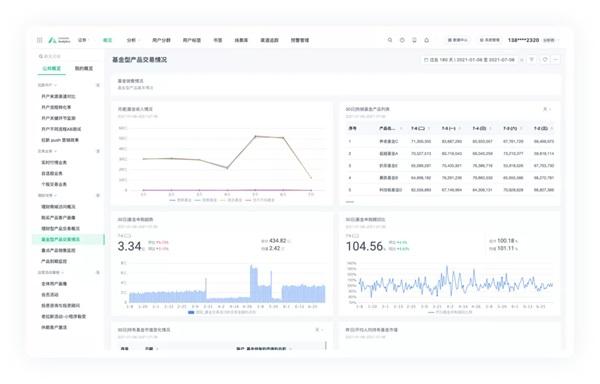Open the account dropdown next to 138****2328
Screen dimensions: 600x384
click(x=551, y=40)
